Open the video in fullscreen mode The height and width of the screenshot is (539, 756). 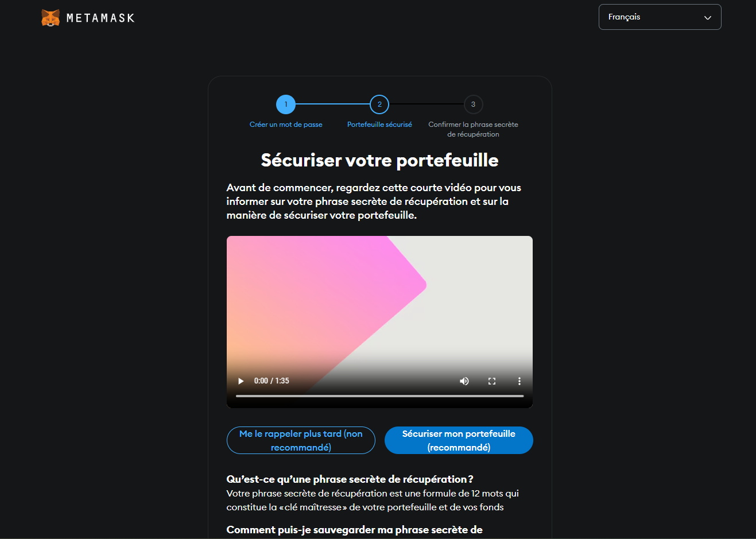[x=492, y=381]
